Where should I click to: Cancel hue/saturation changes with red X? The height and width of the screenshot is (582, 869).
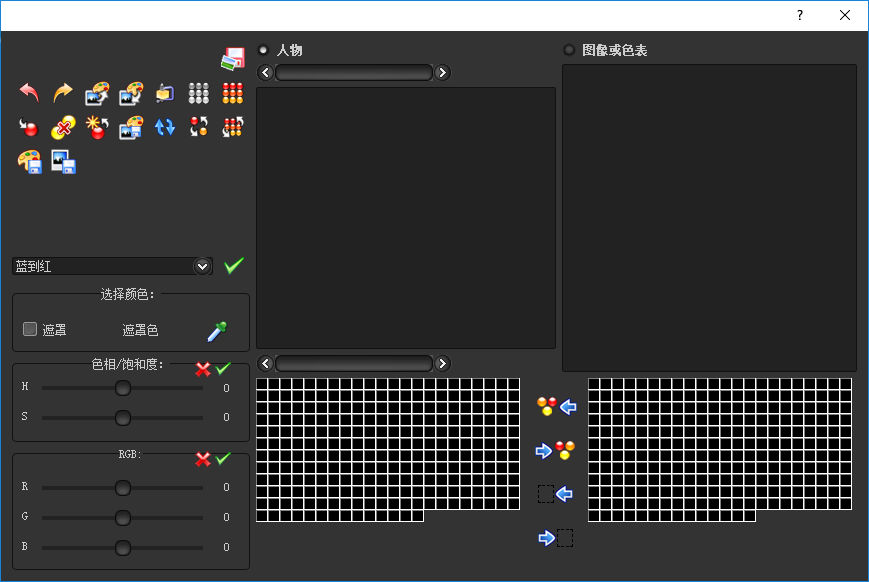click(203, 369)
